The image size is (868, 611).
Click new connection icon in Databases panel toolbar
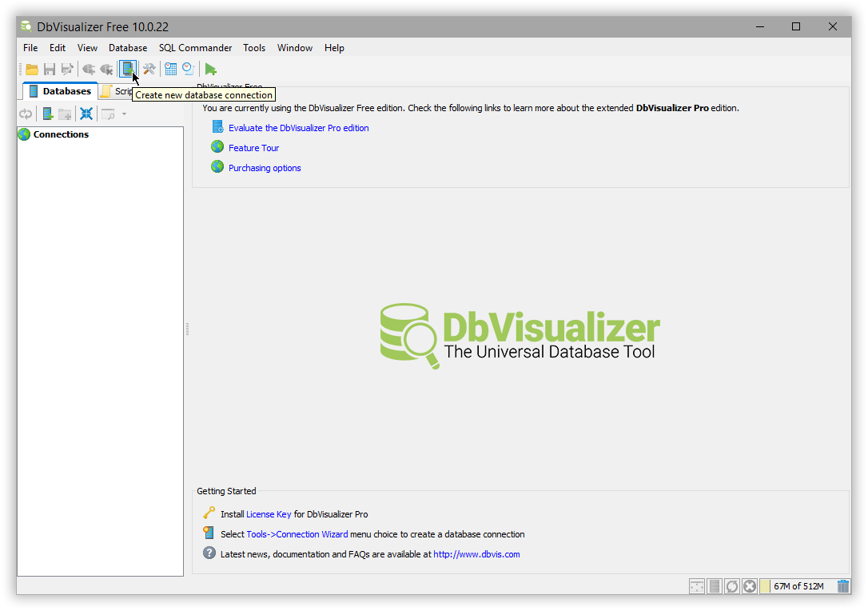point(48,114)
